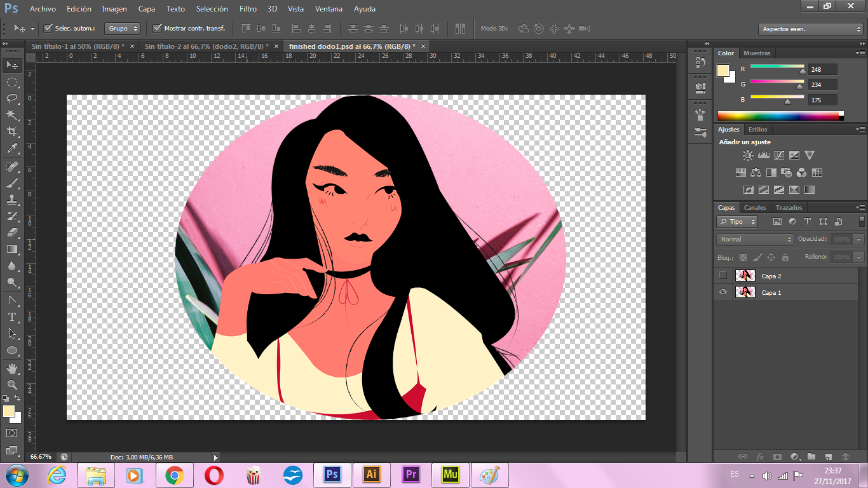Select the Zoom tool

(12, 384)
